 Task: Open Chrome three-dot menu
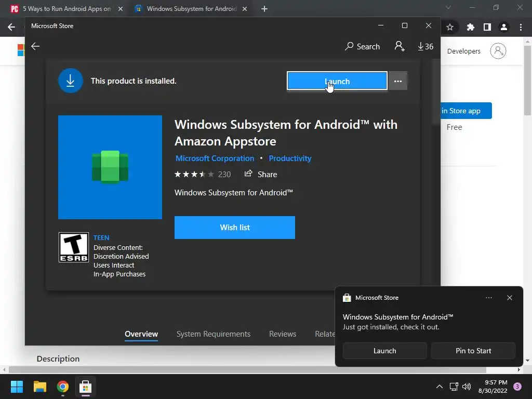click(x=521, y=27)
